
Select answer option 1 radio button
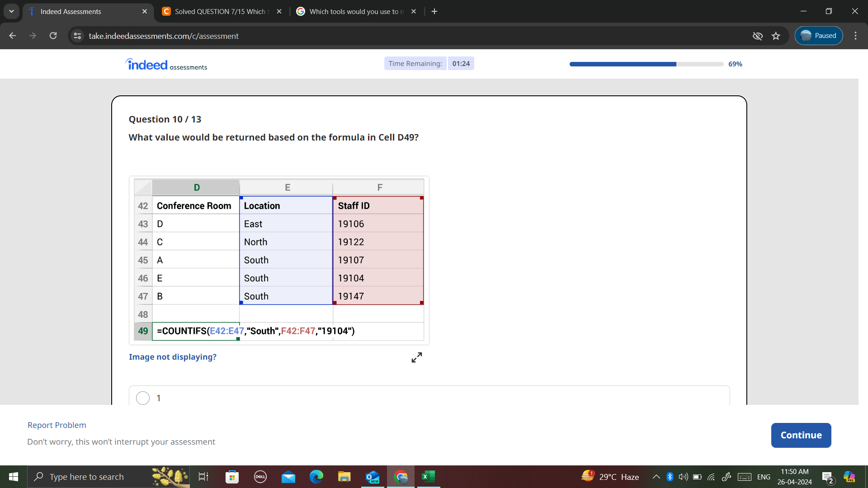pyautogui.click(x=143, y=398)
